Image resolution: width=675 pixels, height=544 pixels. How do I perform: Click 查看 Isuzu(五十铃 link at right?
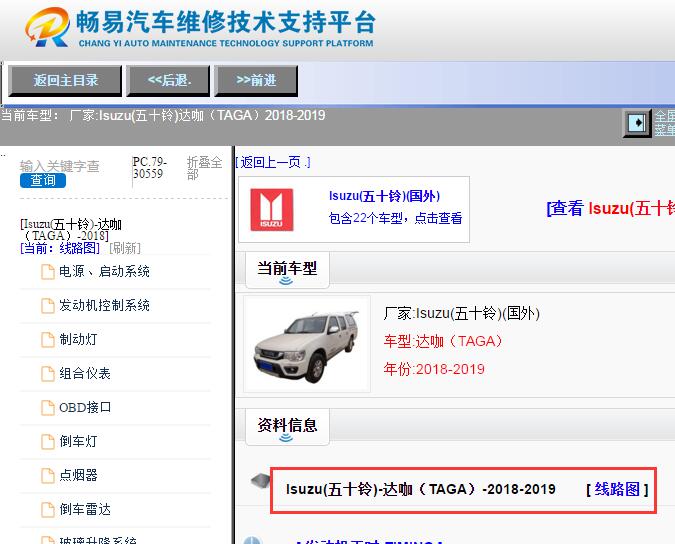pos(610,208)
